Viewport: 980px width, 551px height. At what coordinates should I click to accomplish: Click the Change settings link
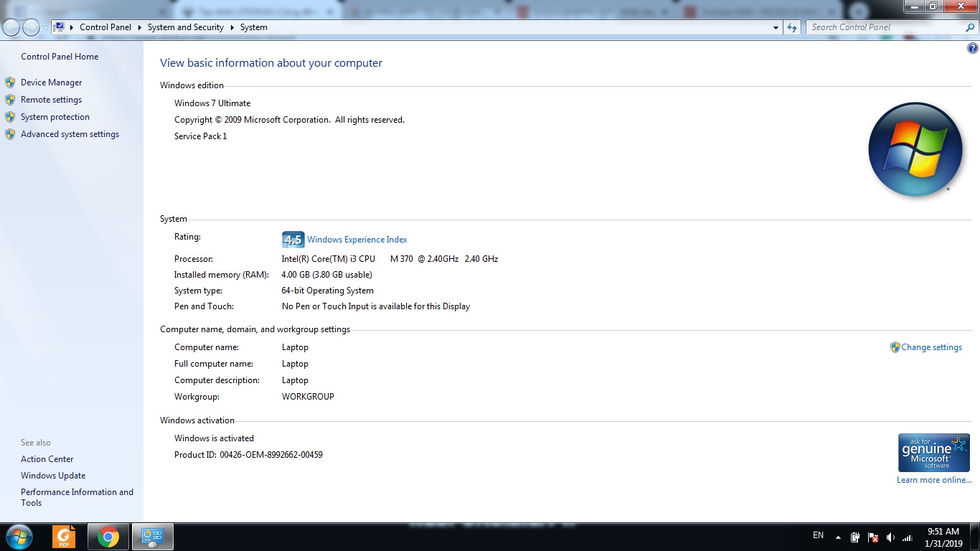(x=931, y=347)
